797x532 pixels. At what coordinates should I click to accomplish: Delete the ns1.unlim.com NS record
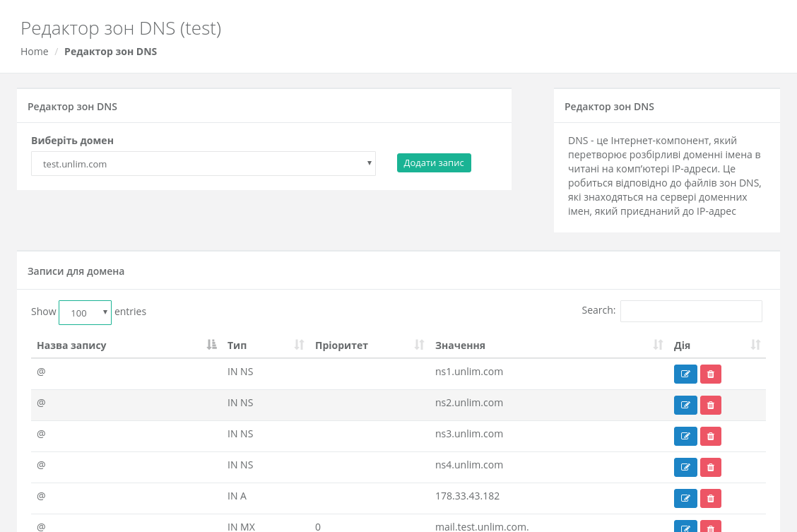point(710,374)
